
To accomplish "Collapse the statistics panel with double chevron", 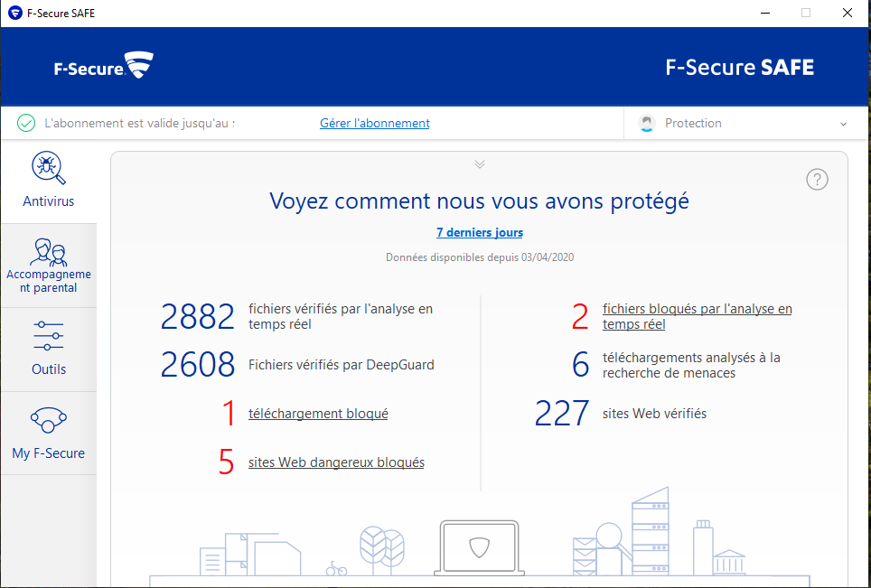I will pyautogui.click(x=480, y=164).
